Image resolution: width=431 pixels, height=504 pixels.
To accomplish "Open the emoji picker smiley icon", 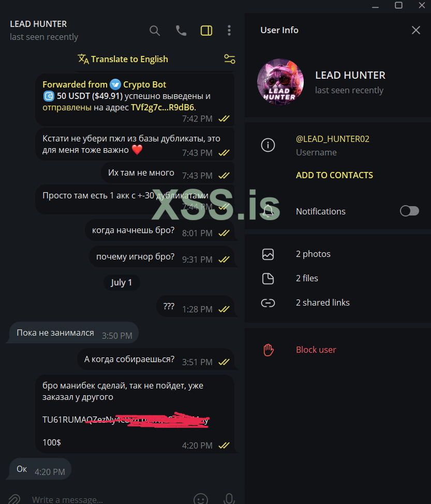I will pos(201,499).
